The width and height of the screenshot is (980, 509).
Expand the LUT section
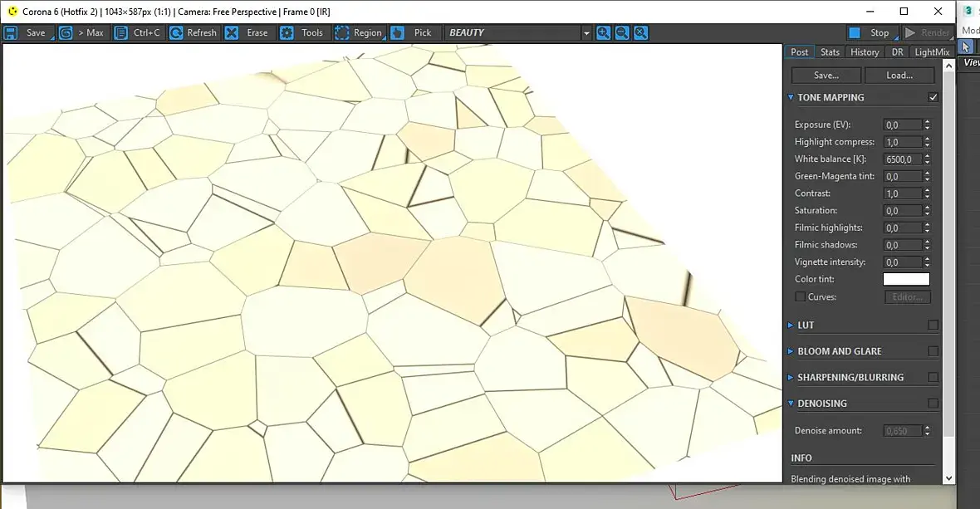point(791,325)
